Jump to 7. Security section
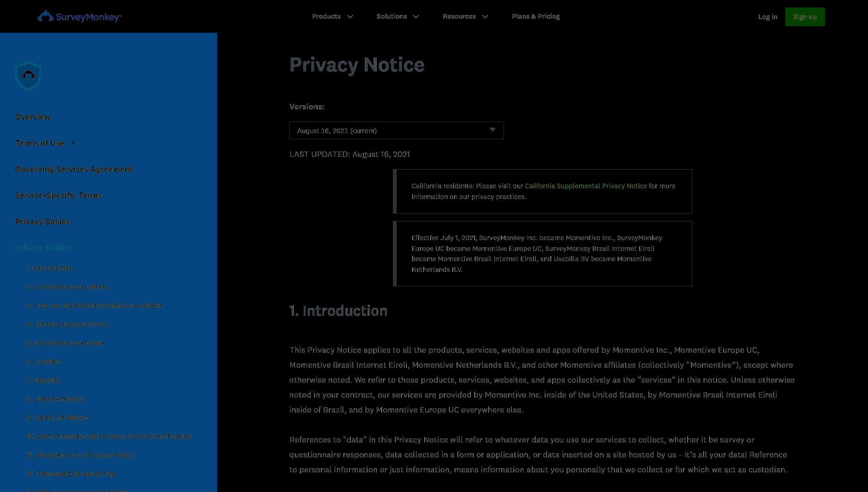Screen dimensions: 868x492 43,380
